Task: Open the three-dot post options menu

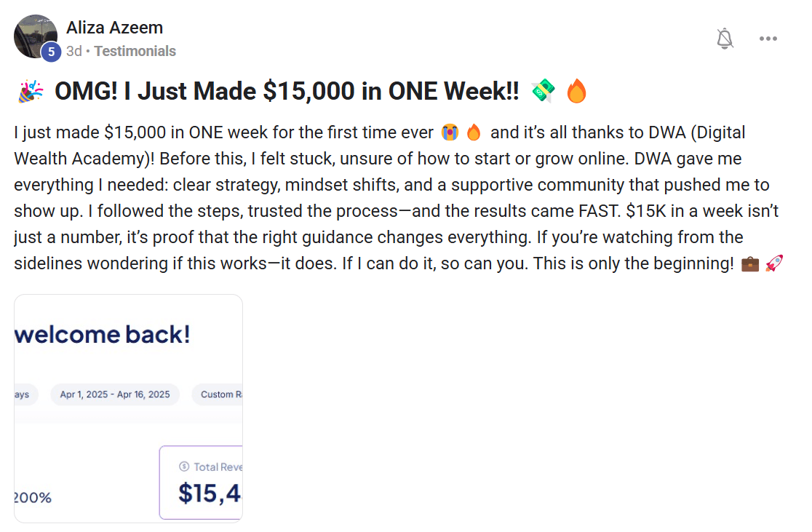Action: (x=768, y=39)
